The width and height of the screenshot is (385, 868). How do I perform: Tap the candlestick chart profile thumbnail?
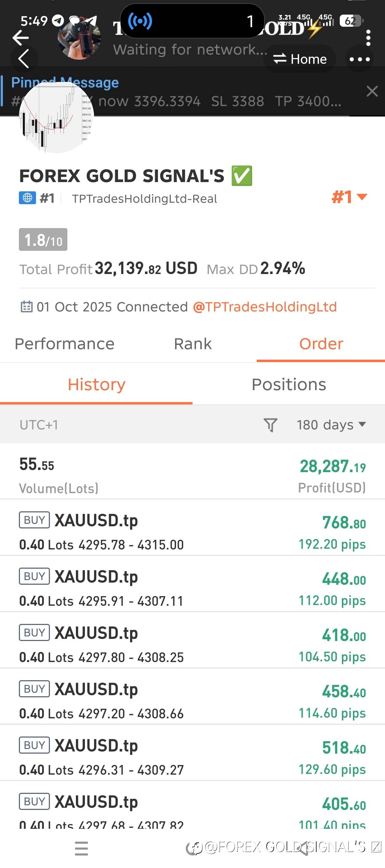[x=56, y=118]
